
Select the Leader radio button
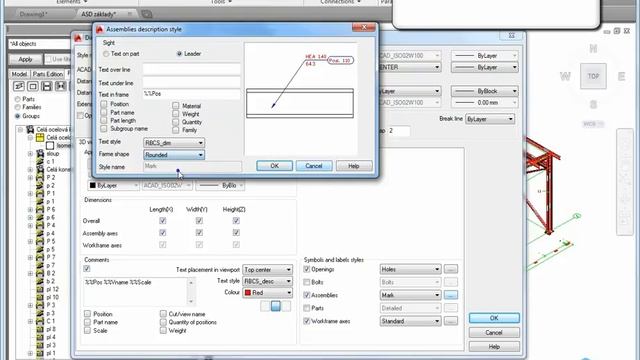coord(179,54)
